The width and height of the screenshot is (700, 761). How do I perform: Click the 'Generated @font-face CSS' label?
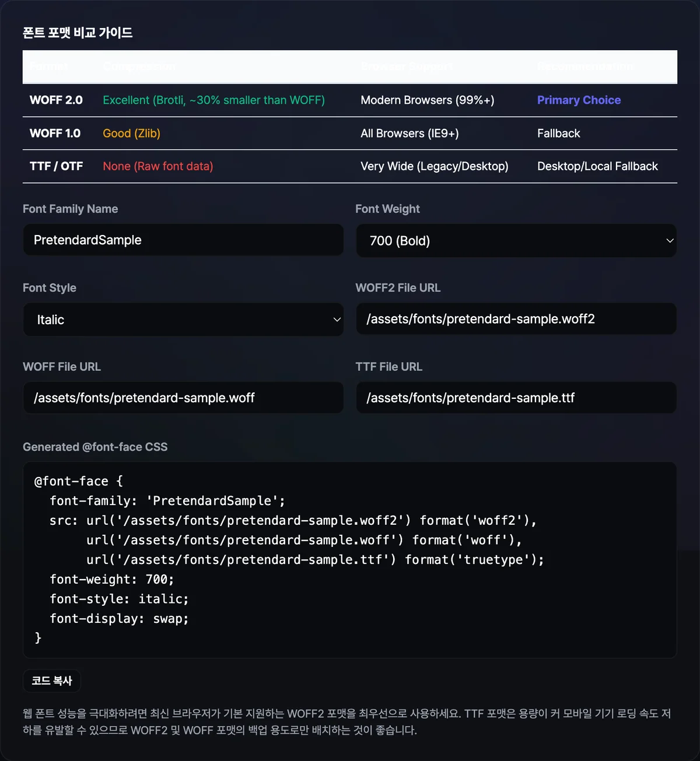(95, 447)
